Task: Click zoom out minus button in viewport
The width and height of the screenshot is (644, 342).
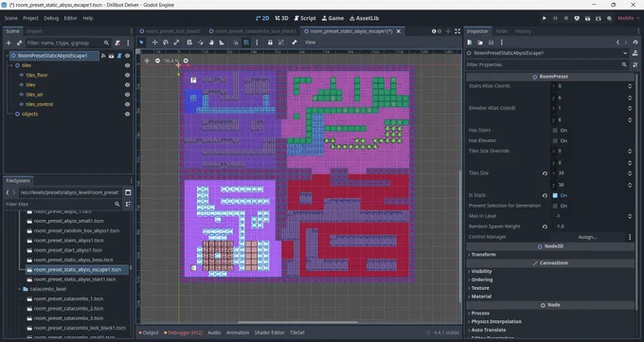Action: click(x=158, y=61)
